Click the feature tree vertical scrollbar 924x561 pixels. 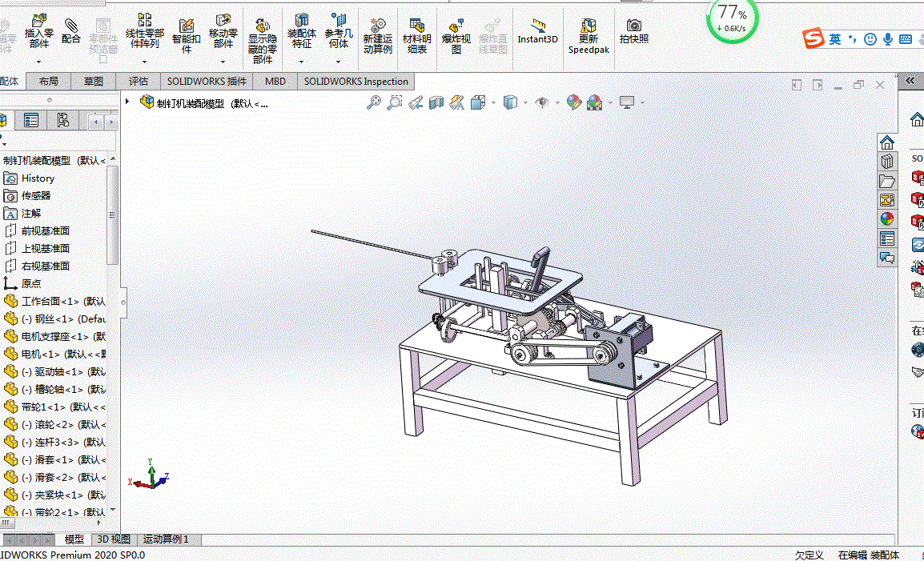click(x=112, y=215)
